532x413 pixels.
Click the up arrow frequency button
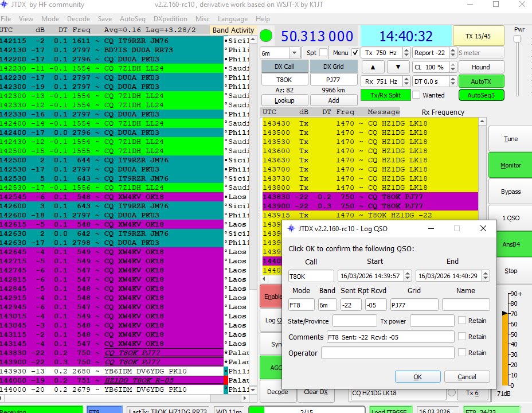[x=373, y=67]
